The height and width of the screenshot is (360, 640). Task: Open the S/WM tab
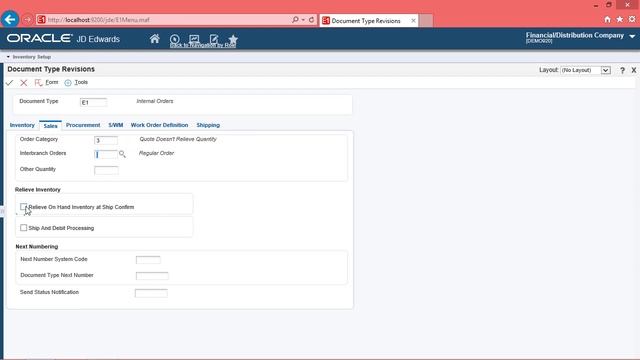(116, 125)
